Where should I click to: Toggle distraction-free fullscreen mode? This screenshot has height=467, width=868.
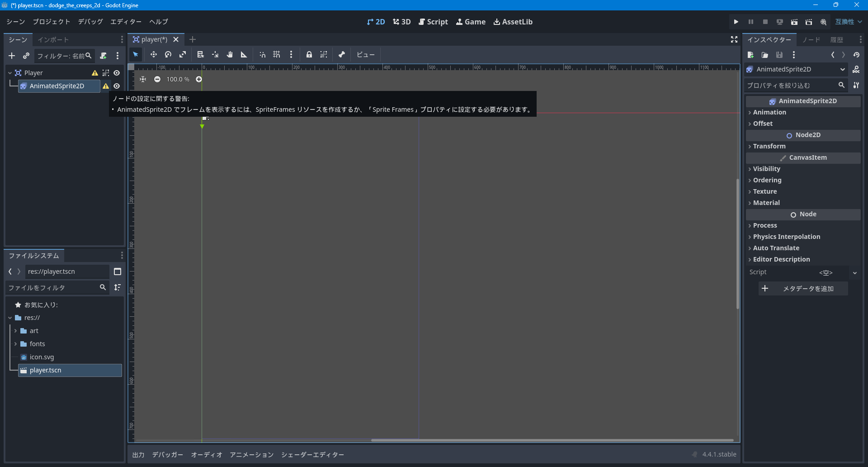click(x=734, y=40)
